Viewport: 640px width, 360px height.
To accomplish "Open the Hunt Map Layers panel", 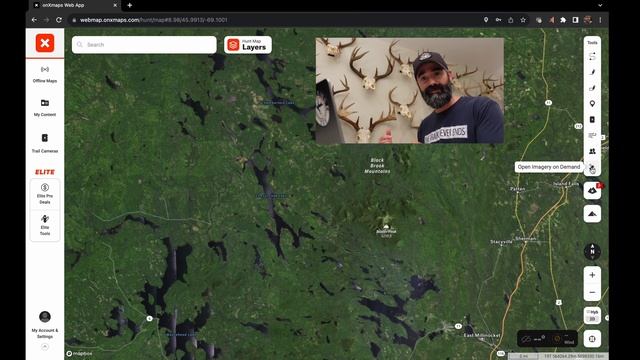I will pos(248,44).
